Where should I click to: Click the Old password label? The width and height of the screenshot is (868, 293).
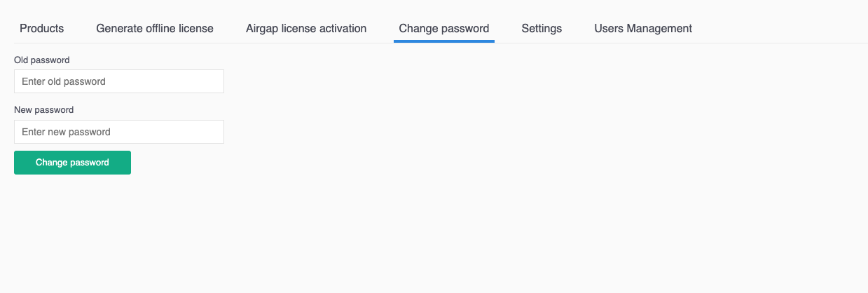42,60
